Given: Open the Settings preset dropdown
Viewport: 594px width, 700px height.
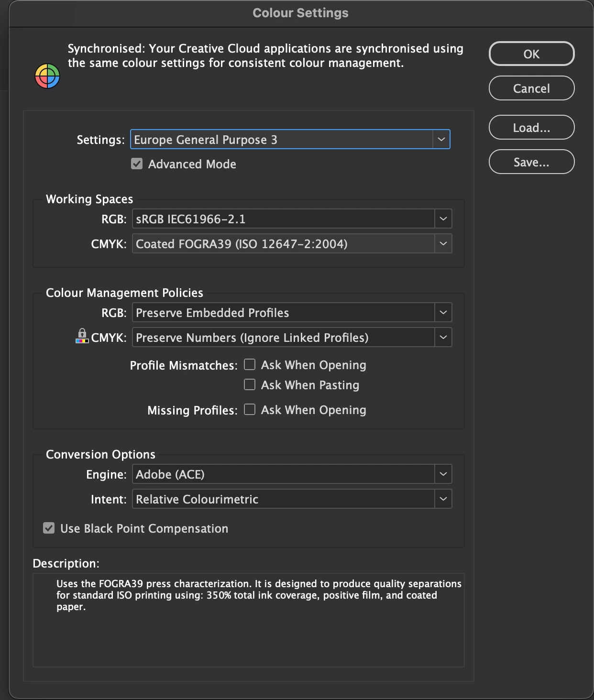Looking at the screenshot, I should point(290,140).
